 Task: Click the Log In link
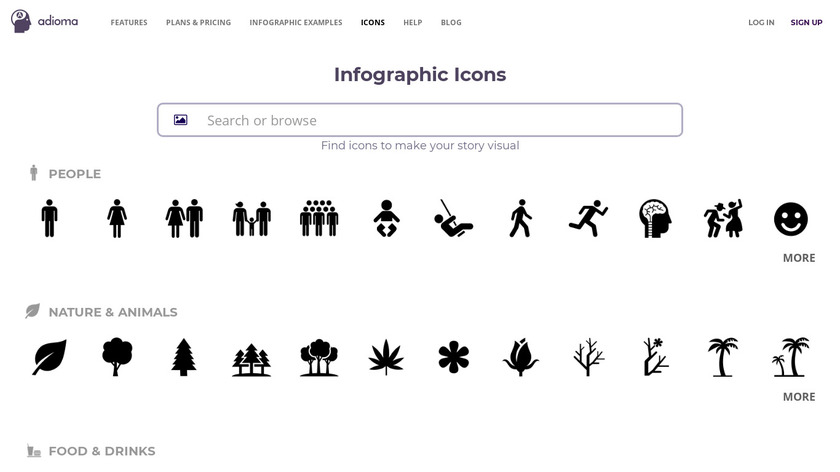point(761,22)
